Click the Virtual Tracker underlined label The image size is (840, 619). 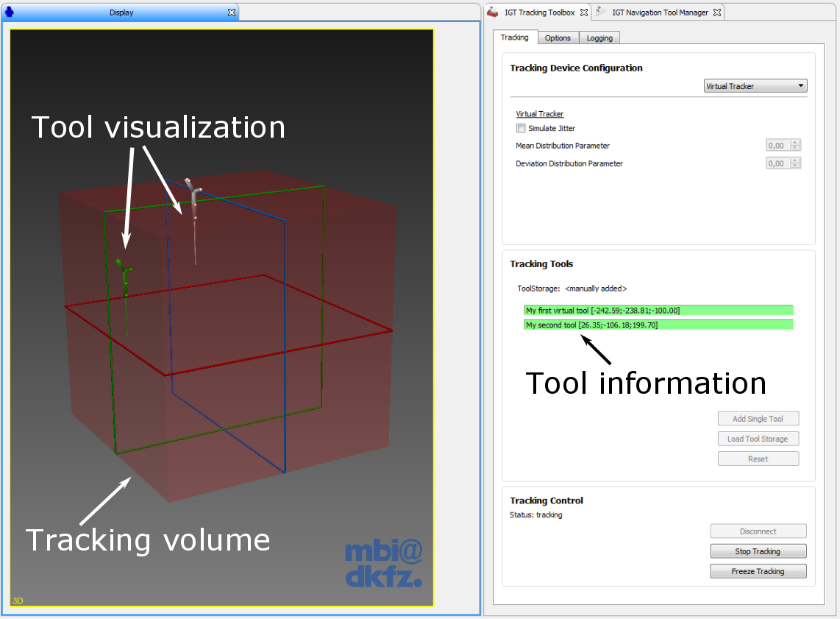tap(539, 113)
